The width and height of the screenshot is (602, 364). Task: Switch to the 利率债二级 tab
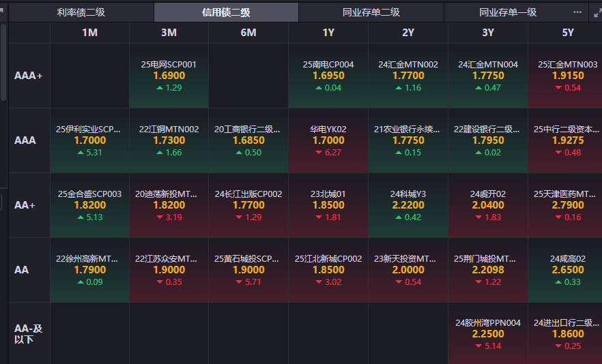tap(81, 12)
